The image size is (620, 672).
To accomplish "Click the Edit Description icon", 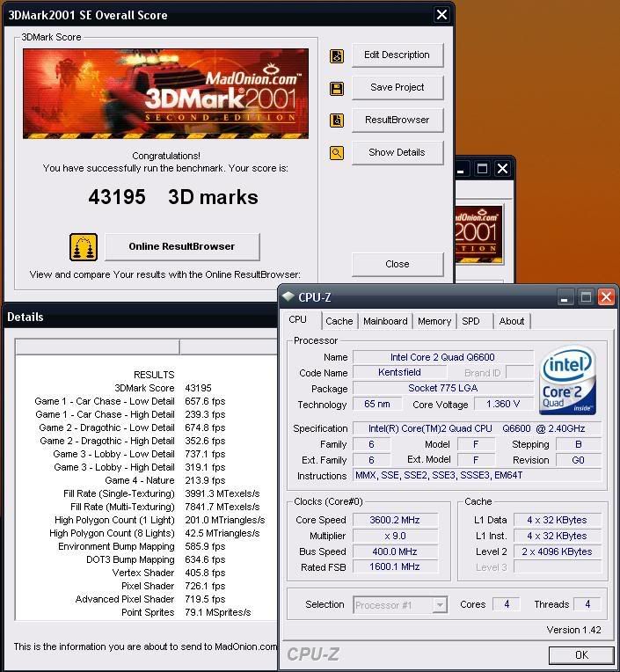I will 336,56.
